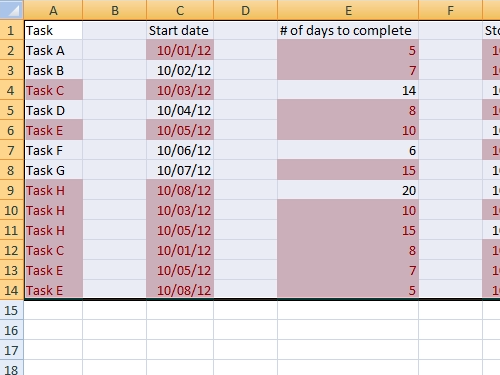The height and width of the screenshot is (375, 500).
Task: Select the 10/02/12 start date cell
Action: (x=180, y=70)
